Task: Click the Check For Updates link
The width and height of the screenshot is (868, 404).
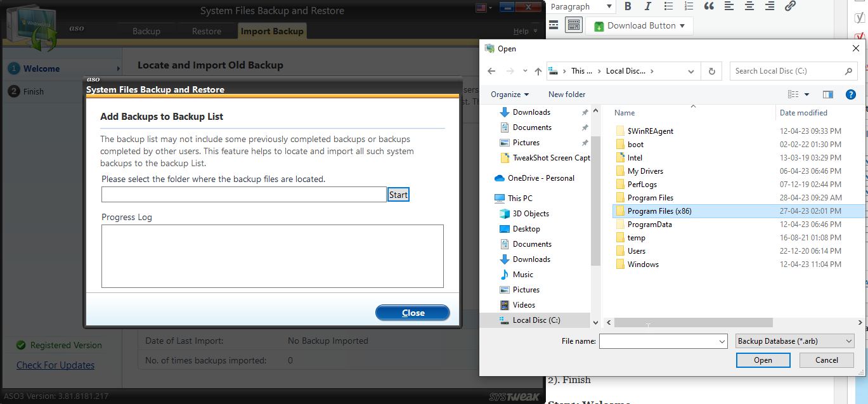Action: click(x=55, y=365)
